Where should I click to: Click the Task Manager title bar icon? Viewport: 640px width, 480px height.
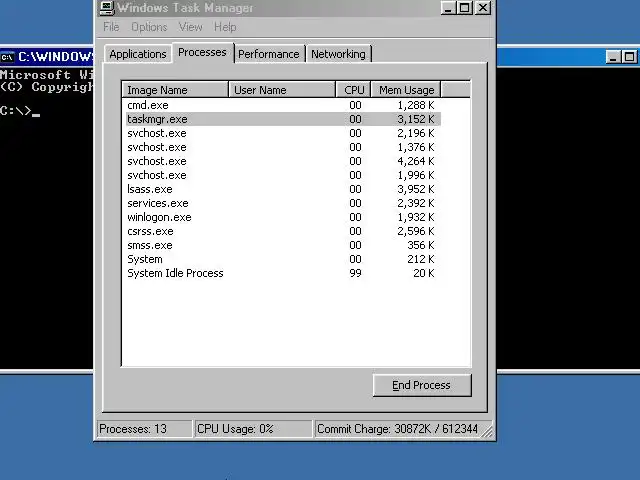point(107,7)
